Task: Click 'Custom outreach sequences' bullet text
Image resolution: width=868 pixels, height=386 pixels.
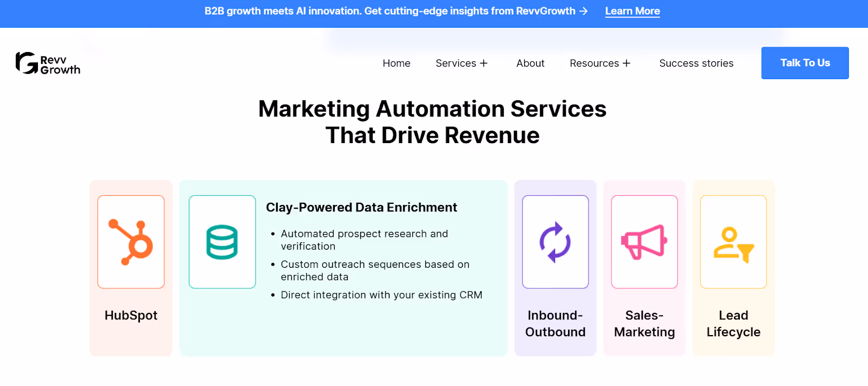Action: [x=375, y=271]
